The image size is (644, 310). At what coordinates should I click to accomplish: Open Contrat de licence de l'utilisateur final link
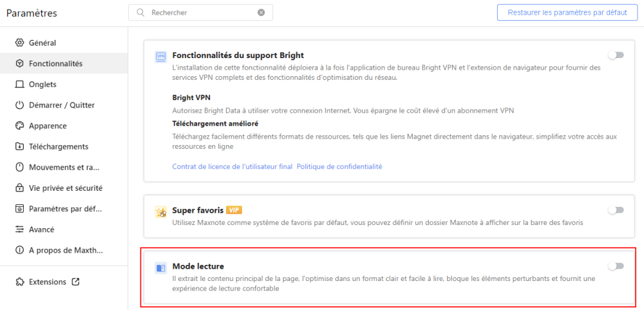point(232,166)
